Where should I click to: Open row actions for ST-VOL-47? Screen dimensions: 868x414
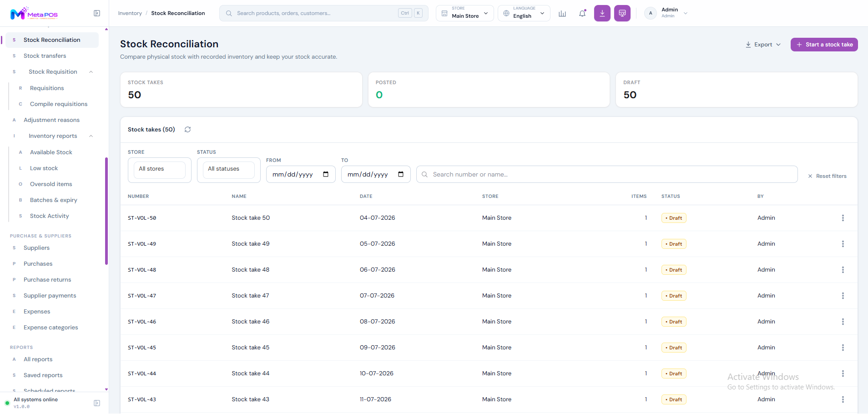tap(843, 296)
